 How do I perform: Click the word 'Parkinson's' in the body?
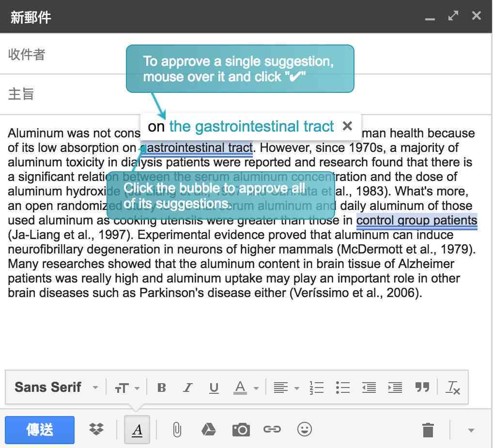coord(171,293)
